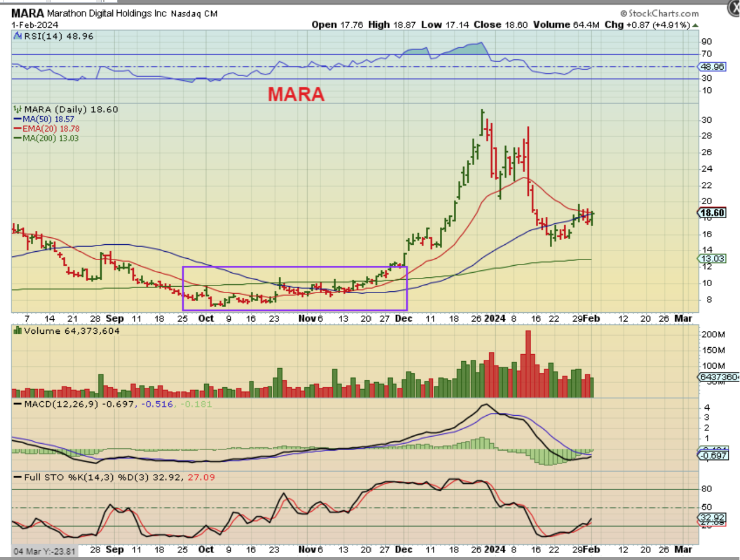Click the Chg +0.87 (+4.91%) value
This screenshot has width=740, height=560.
click(x=647, y=24)
